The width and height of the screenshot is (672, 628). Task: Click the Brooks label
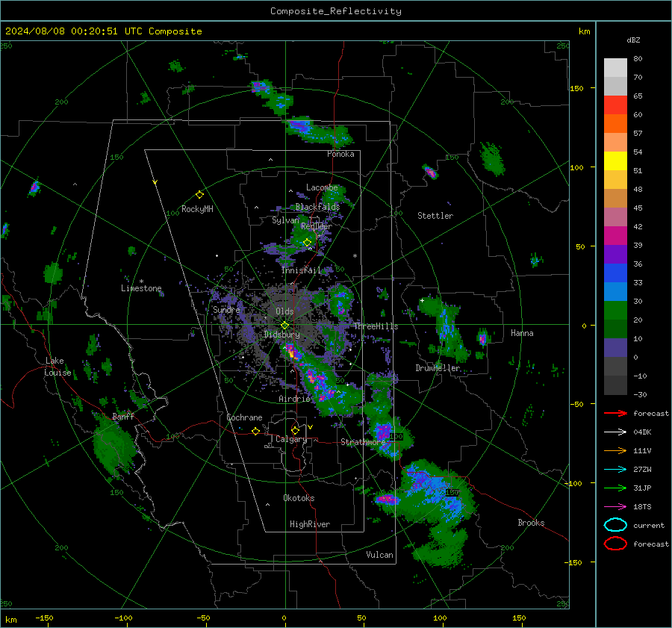[x=531, y=523]
